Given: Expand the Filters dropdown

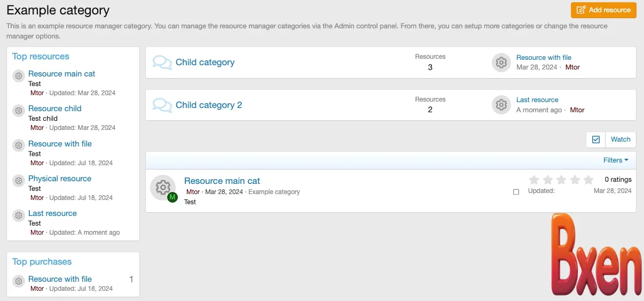Looking at the screenshot, I should (616, 160).
